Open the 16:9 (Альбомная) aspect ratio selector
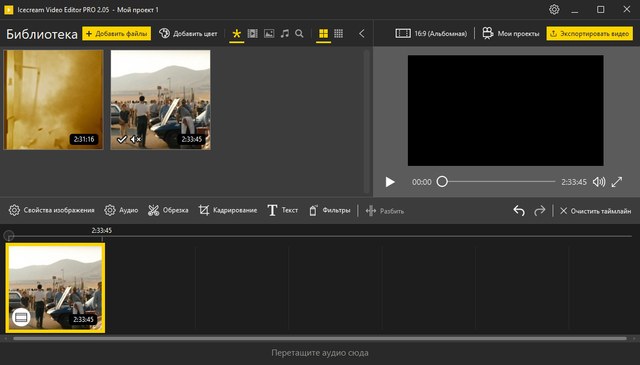This screenshot has width=640, height=365. pos(431,33)
